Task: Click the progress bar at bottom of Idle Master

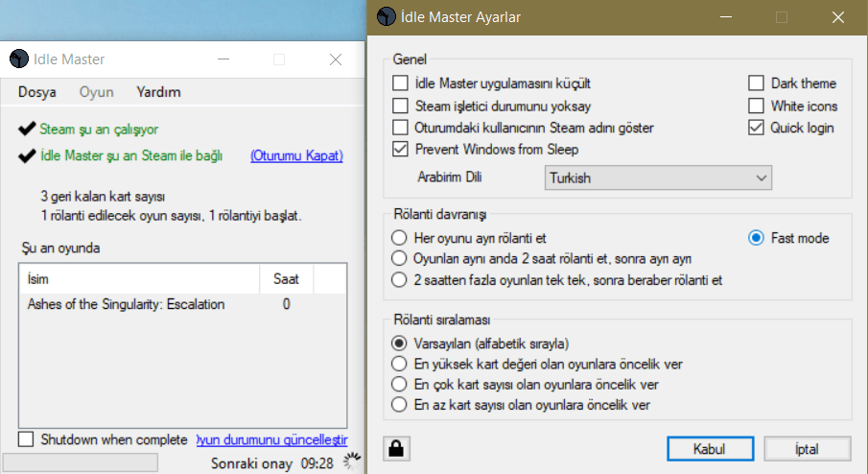Action: click(81, 462)
